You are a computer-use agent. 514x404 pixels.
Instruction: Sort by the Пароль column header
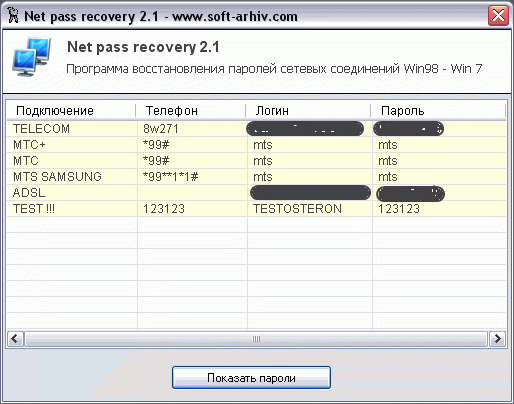click(x=438, y=111)
